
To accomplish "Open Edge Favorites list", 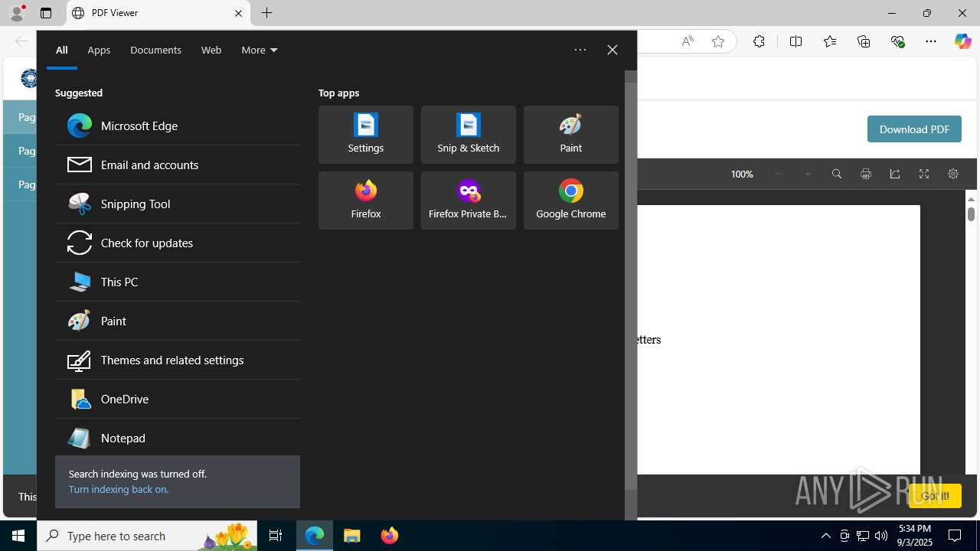I will (830, 41).
